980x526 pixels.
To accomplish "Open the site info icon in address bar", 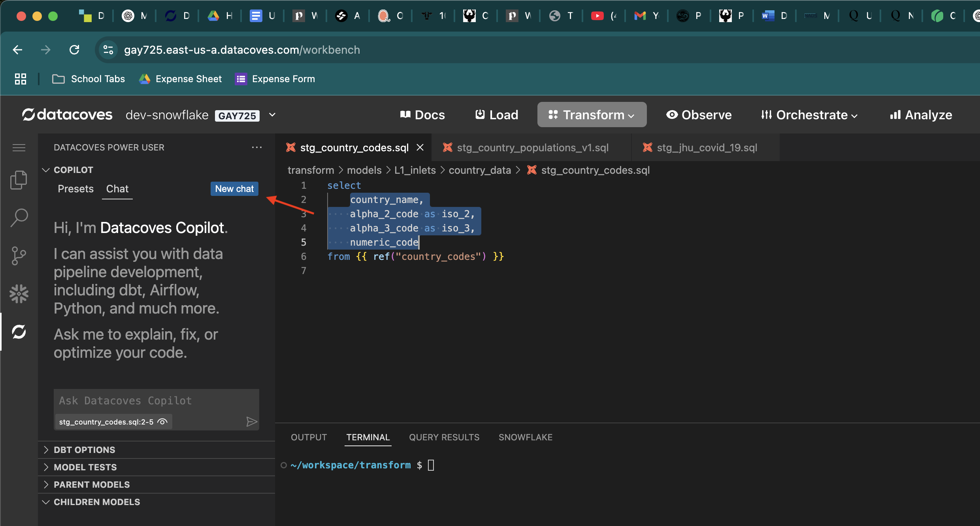I will pyautogui.click(x=108, y=50).
